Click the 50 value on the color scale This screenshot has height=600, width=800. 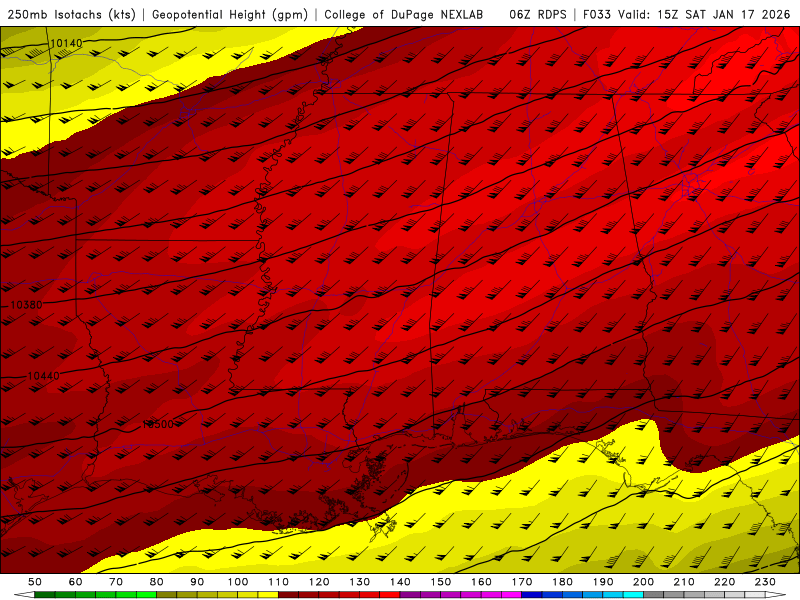(35, 582)
